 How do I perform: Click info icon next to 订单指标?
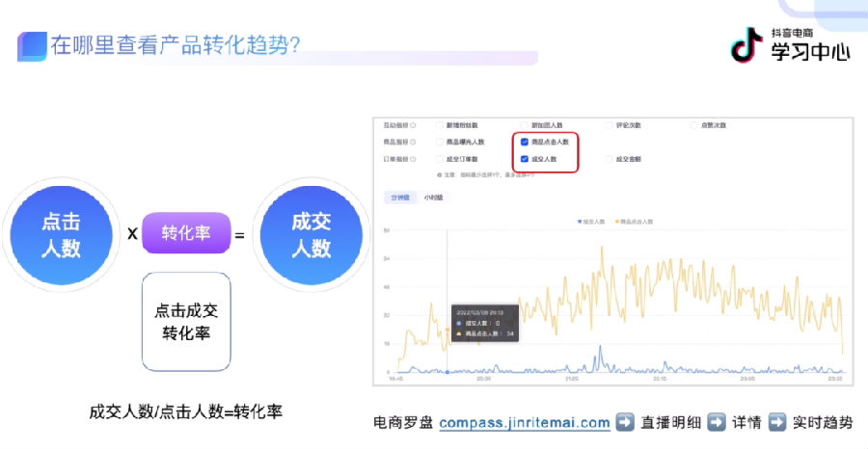point(414,159)
